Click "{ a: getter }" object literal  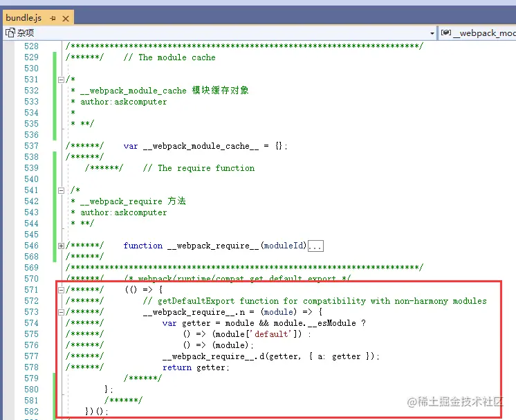coord(340,356)
